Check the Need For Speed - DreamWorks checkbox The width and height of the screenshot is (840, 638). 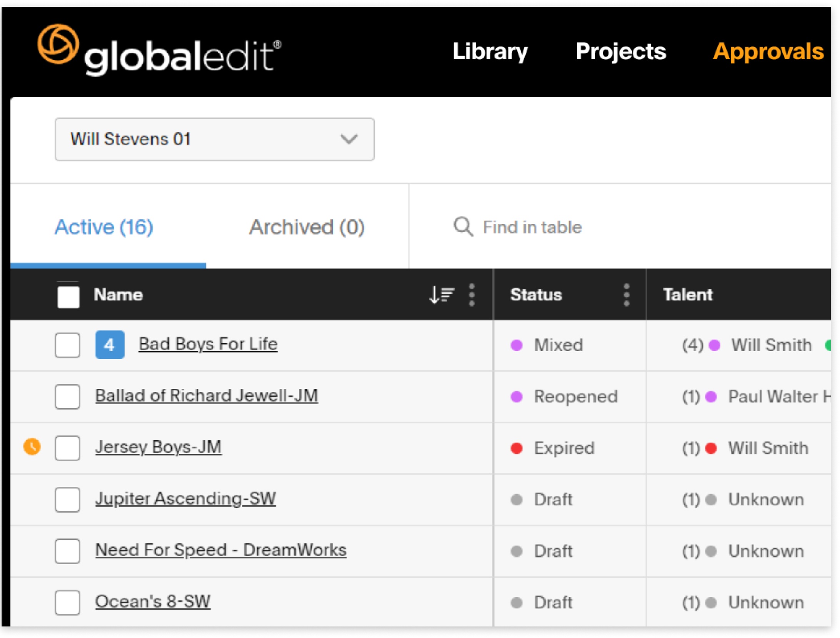coord(67,551)
